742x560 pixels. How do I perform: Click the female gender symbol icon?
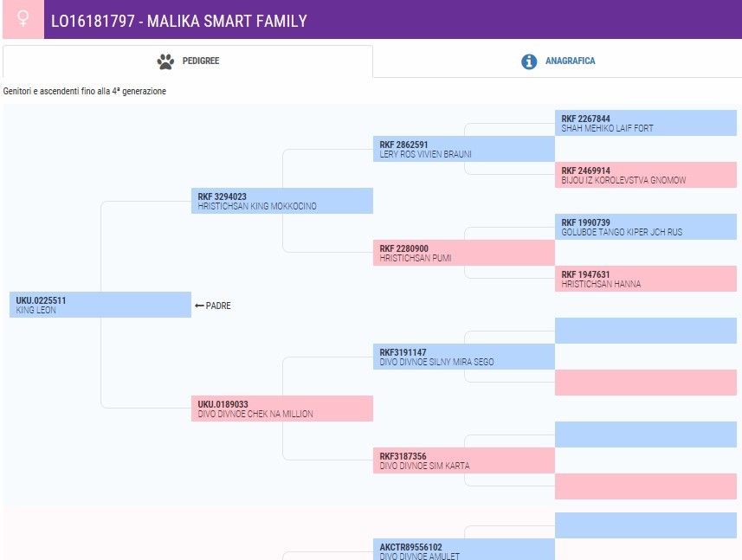pos(23,19)
